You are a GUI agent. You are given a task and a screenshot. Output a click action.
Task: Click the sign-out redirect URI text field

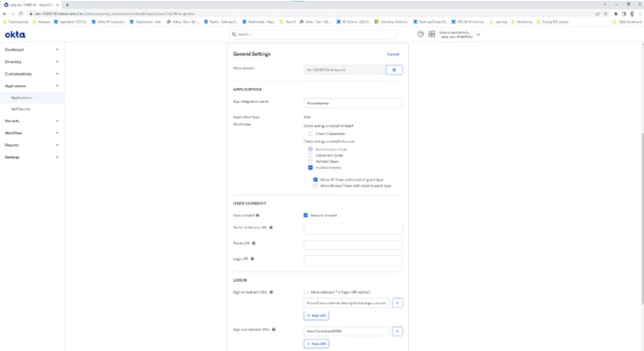[346, 331]
